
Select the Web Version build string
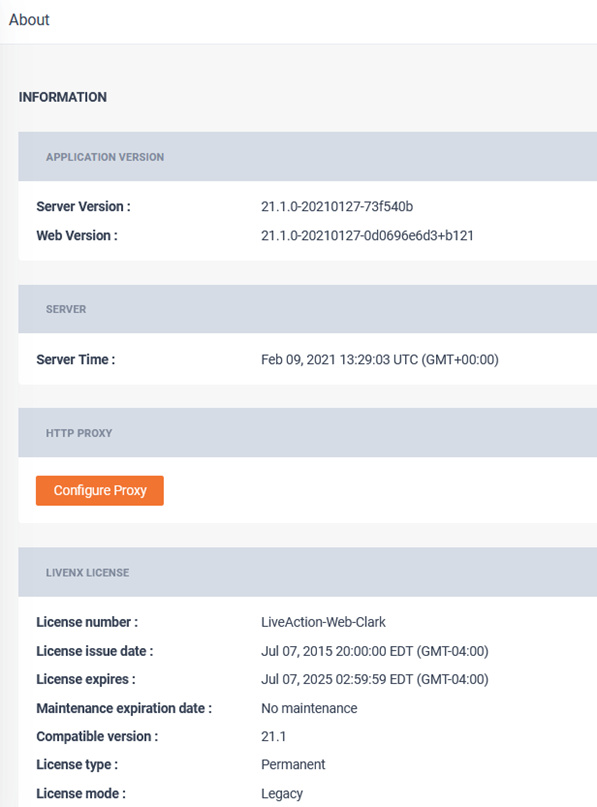367,236
